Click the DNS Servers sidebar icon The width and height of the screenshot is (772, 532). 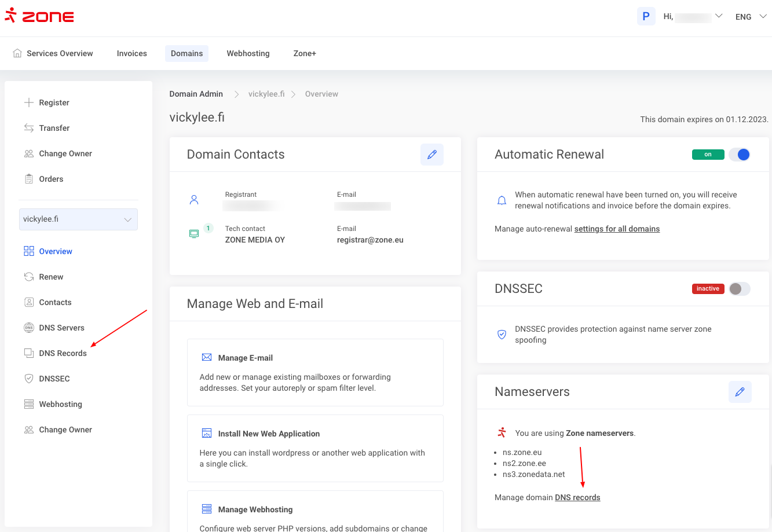[29, 328]
